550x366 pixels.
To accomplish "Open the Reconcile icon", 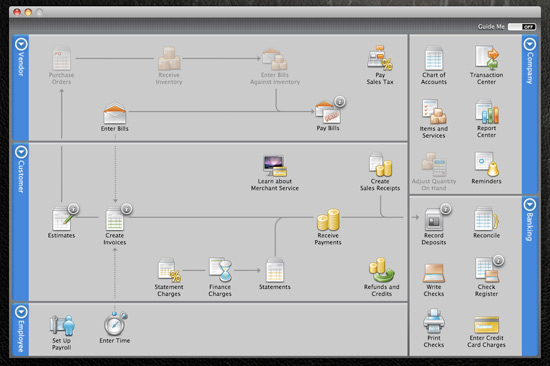I will pos(487,219).
